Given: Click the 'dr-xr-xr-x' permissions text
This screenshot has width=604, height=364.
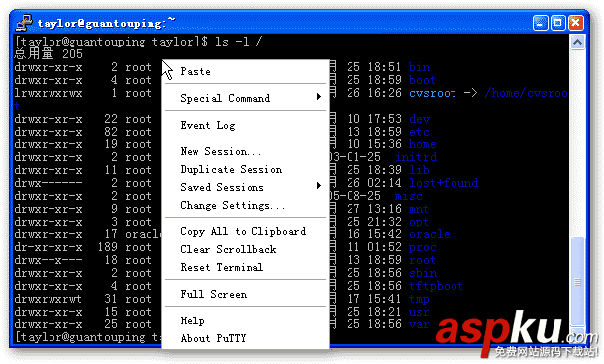Looking at the screenshot, I should pyautogui.click(x=49, y=247).
